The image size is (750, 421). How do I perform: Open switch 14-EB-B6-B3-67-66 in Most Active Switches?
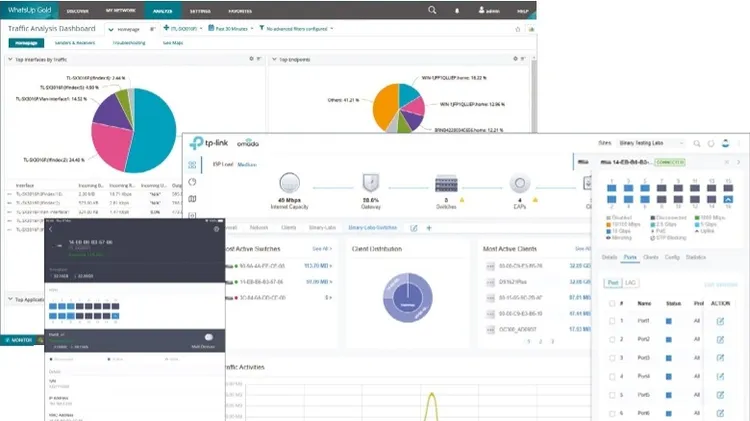[x=261, y=282]
